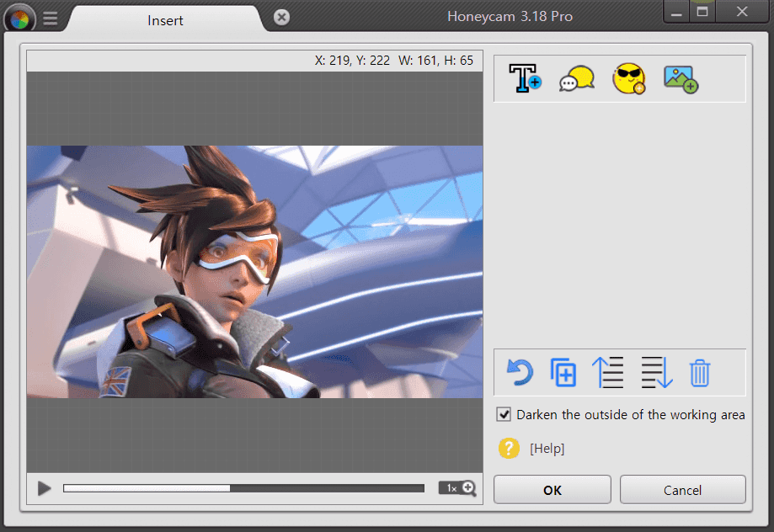The width and height of the screenshot is (774, 532).
Task: Send the selected object backward
Action: tap(655, 372)
